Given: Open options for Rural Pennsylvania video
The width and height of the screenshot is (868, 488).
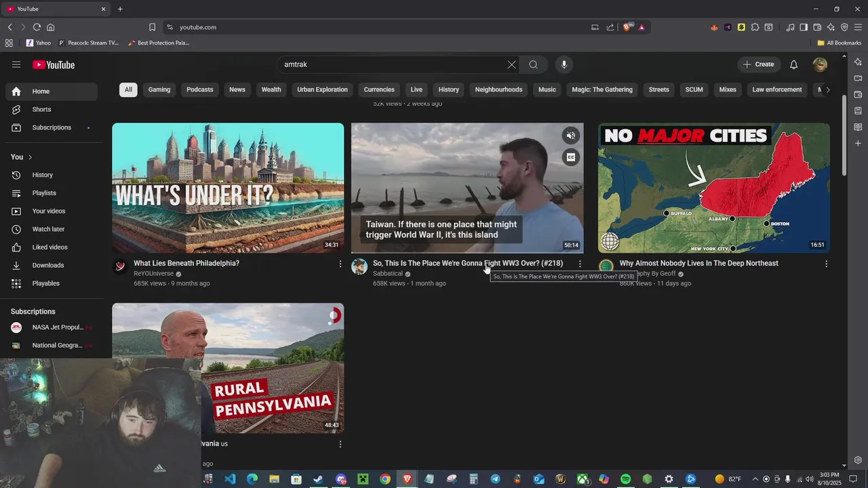Looking at the screenshot, I should pos(340,444).
